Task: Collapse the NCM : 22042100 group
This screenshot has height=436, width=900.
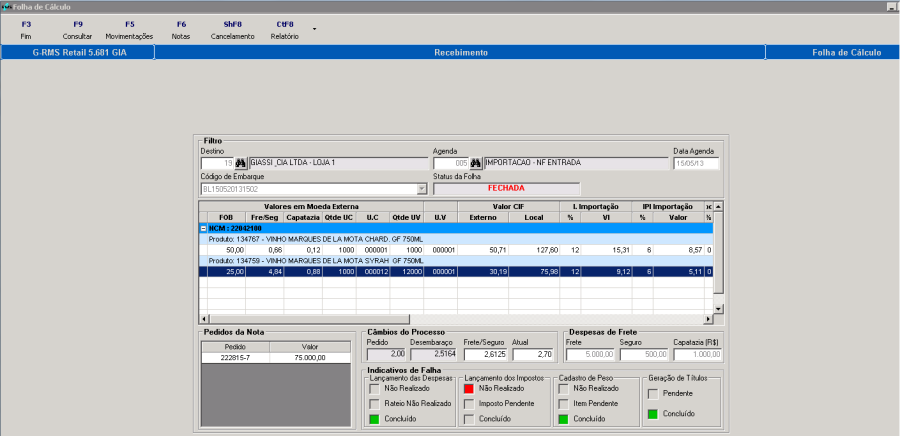Action: [204, 228]
